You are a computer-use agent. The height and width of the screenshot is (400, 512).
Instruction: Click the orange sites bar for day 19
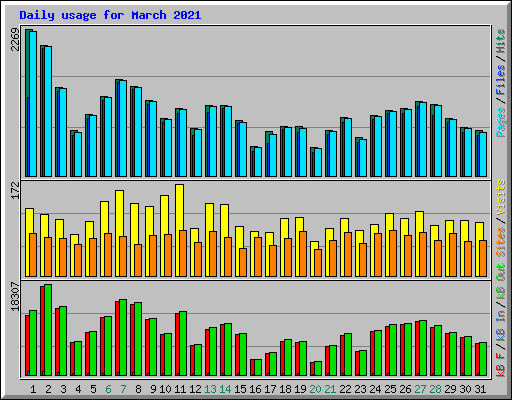[303, 254]
